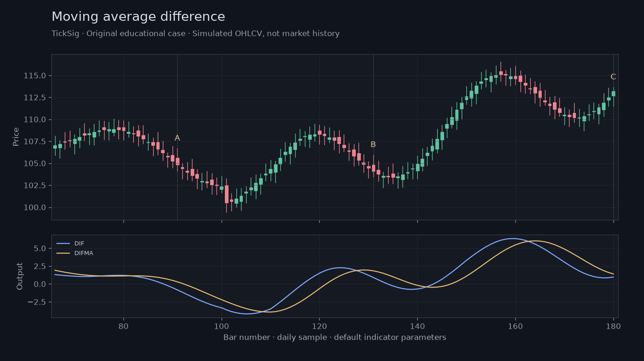Click the 80 bar number tick
This screenshot has width=644, height=361.
[x=124, y=325]
